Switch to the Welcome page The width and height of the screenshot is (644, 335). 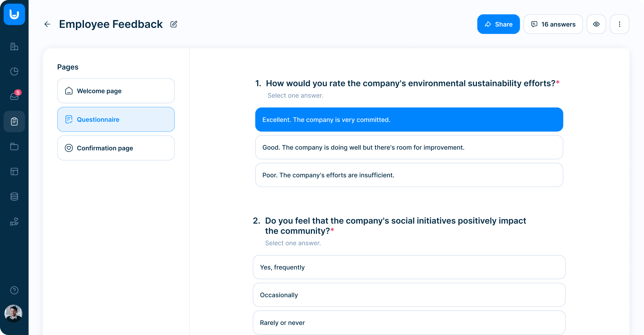point(116,91)
